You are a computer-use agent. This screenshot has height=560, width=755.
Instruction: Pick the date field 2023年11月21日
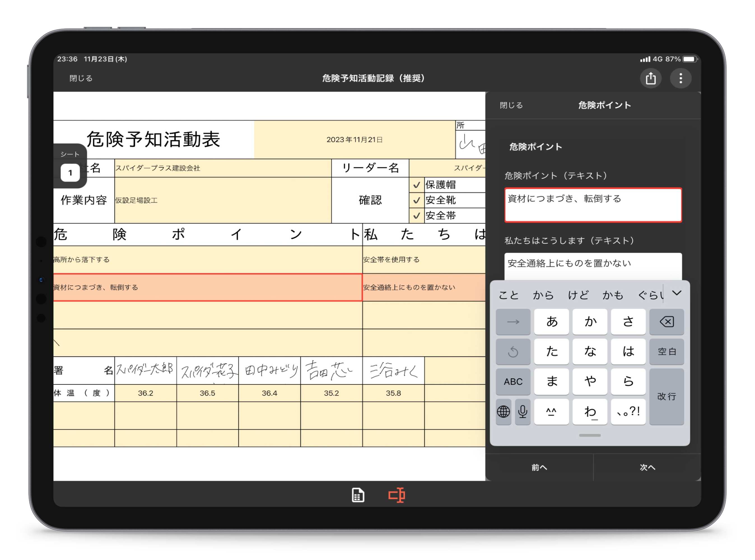(354, 140)
